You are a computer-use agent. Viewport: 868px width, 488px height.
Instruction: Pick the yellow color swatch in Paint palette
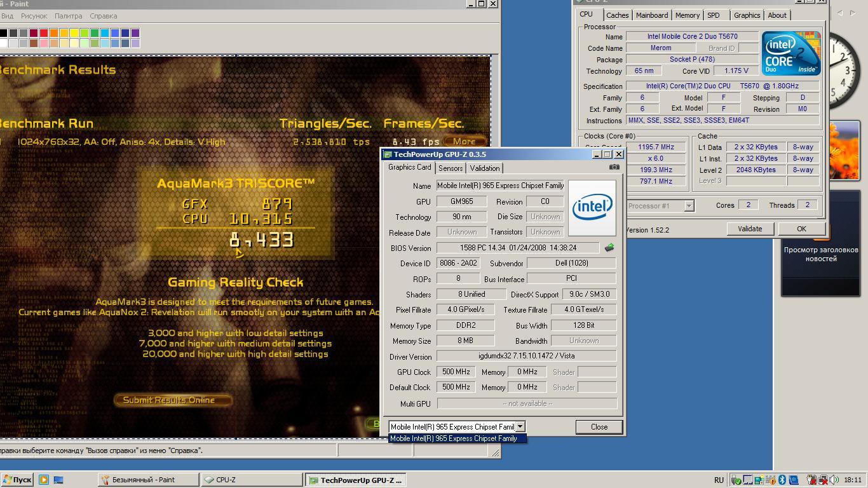pyautogui.click(x=74, y=33)
